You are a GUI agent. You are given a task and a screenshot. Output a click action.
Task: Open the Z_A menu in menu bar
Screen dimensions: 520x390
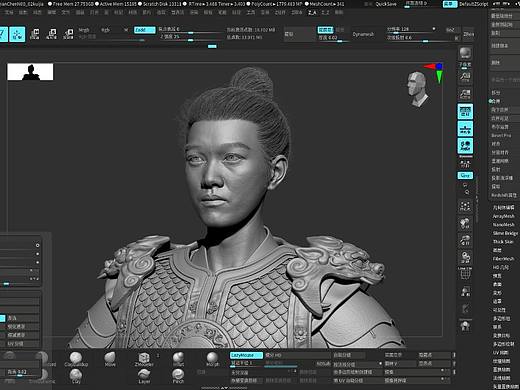312,13
